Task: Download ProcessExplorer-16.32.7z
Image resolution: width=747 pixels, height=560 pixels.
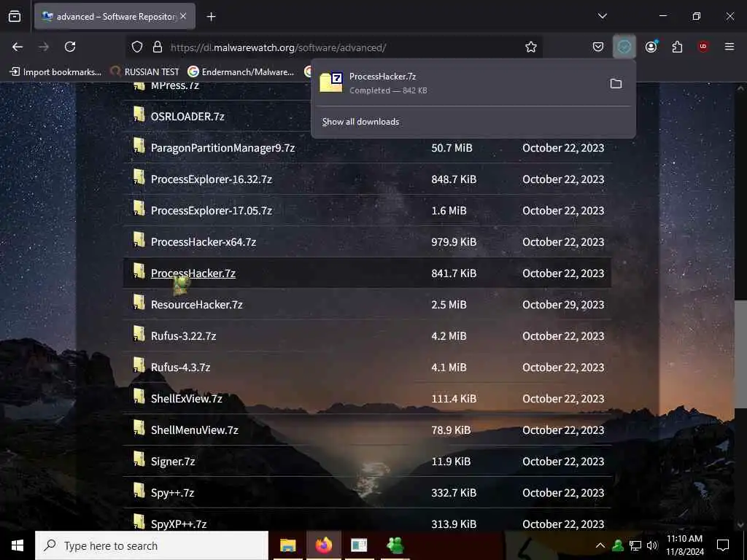Action: point(212,179)
